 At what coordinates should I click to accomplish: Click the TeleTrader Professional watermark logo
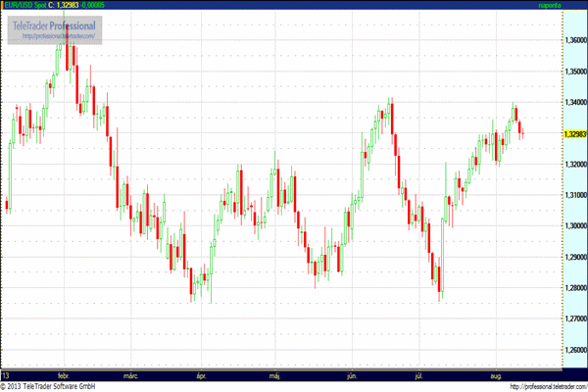(55, 24)
